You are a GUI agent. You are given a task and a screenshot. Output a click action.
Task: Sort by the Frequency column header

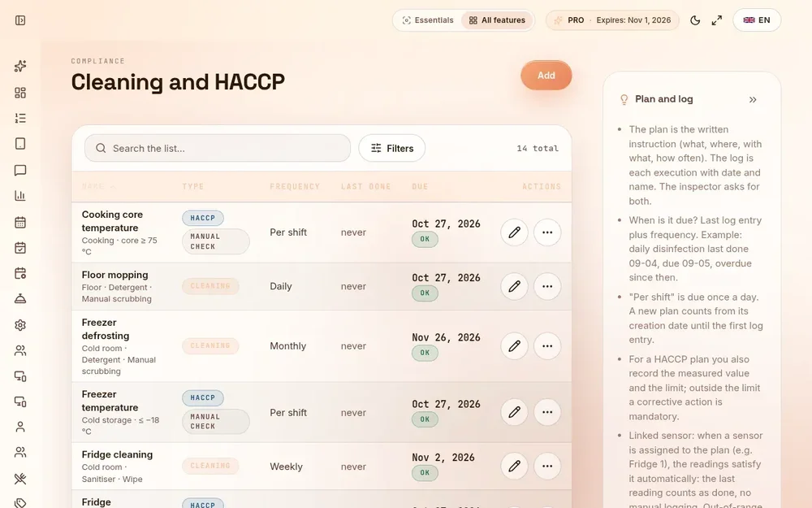coord(295,187)
